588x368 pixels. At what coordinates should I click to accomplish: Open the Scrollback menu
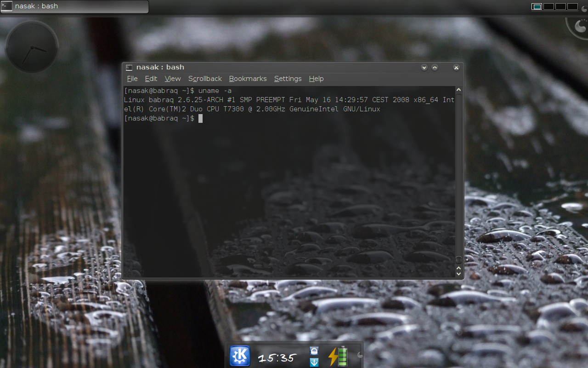205,79
